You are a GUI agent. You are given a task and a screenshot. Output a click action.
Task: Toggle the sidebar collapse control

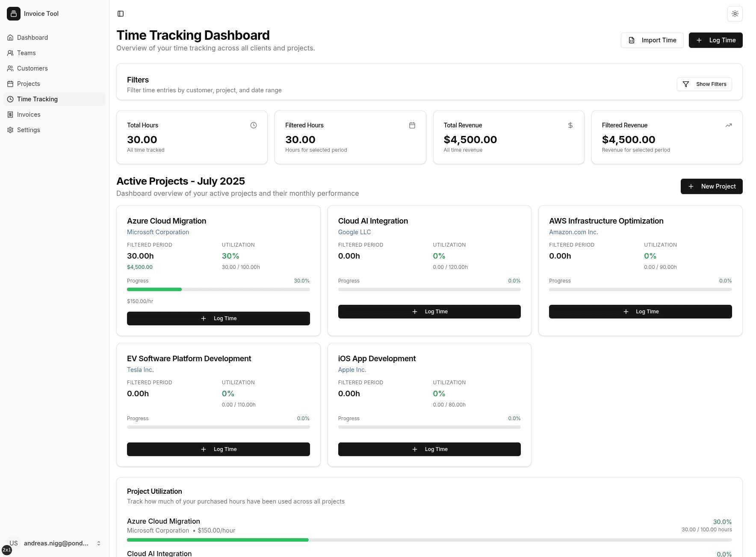(x=120, y=13)
